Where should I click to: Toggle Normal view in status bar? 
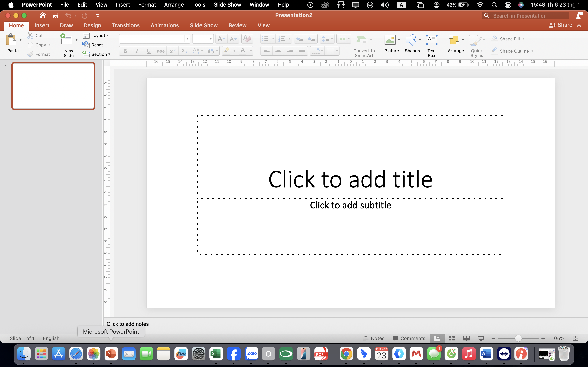click(x=437, y=338)
